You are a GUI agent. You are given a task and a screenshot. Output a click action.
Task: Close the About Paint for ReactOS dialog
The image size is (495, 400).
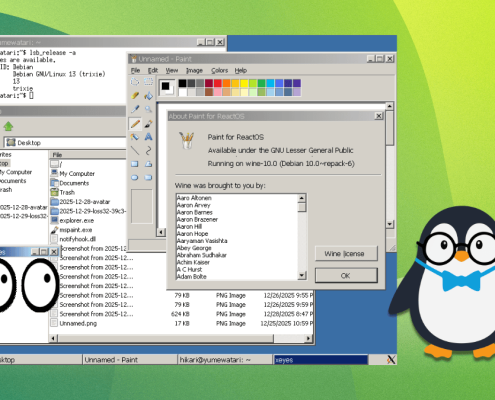click(x=379, y=116)
